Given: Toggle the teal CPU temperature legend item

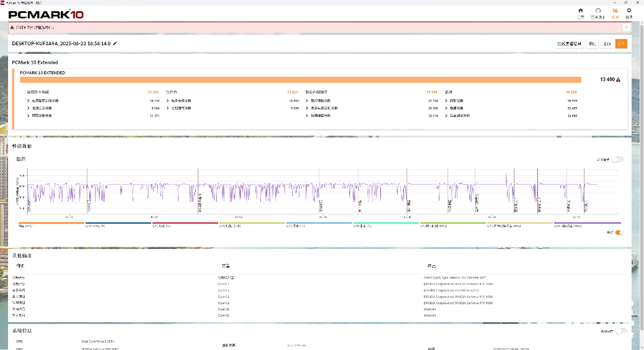Looking at the screenshot, I should pos(386,225).
